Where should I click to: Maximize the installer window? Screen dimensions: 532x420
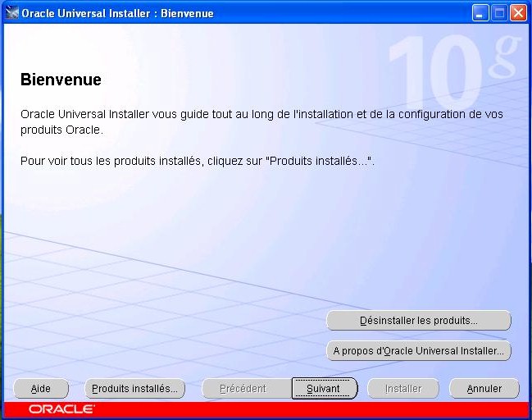pos(499,13)
